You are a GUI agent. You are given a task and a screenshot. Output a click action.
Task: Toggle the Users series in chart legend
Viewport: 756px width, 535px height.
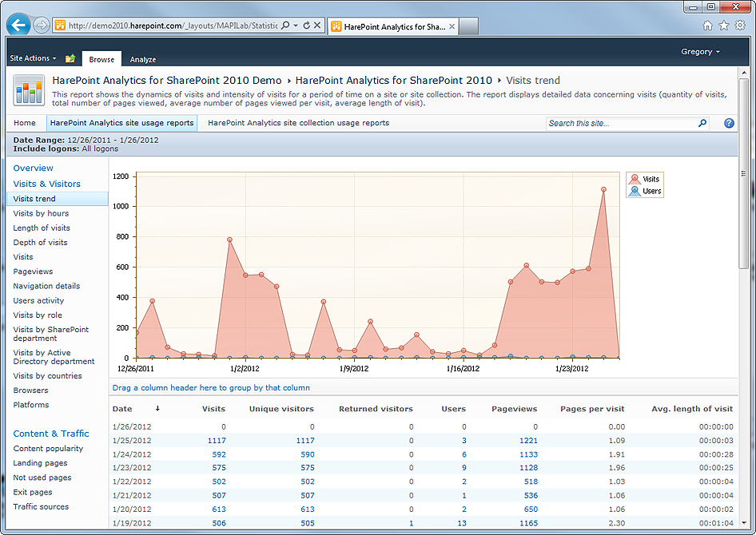click(x=645, y=191)
